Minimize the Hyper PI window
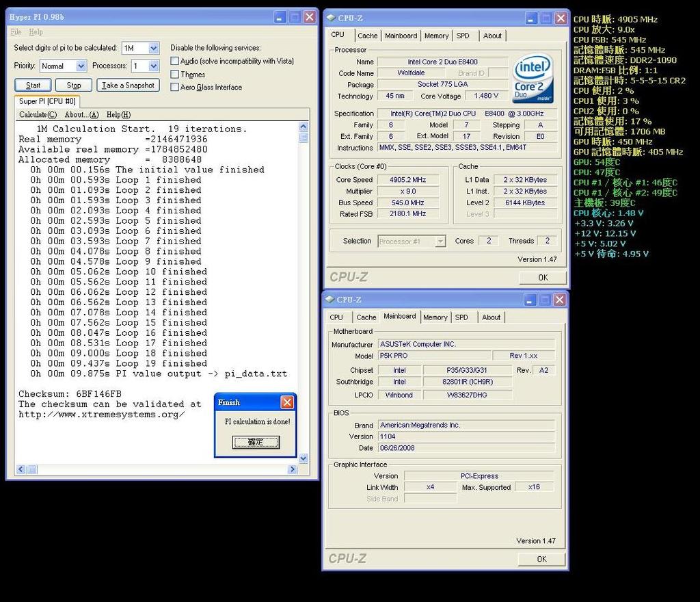 280,17
